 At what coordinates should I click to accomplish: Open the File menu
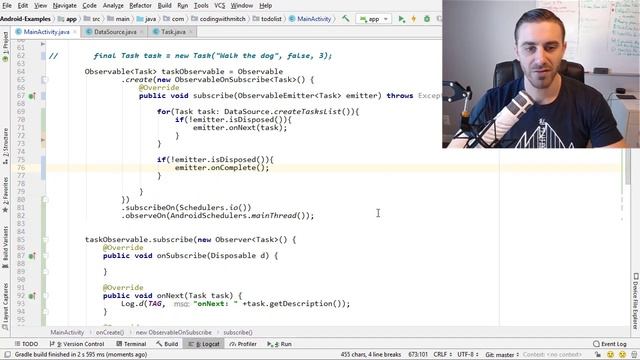pos(7,5)
